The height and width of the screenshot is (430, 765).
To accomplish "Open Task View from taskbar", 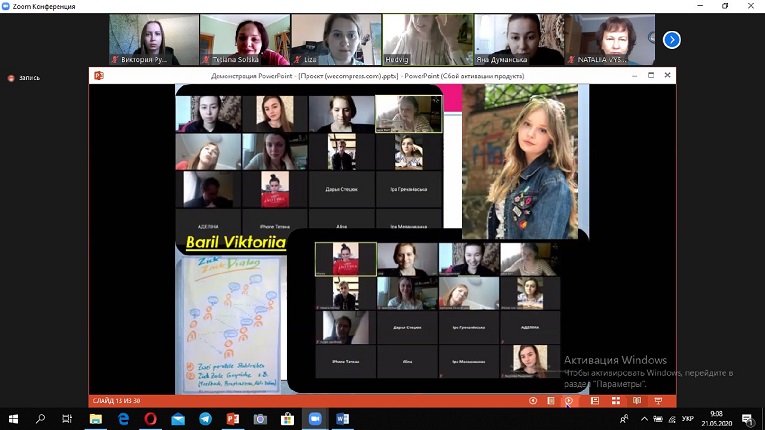I will [x=67, y=419].
